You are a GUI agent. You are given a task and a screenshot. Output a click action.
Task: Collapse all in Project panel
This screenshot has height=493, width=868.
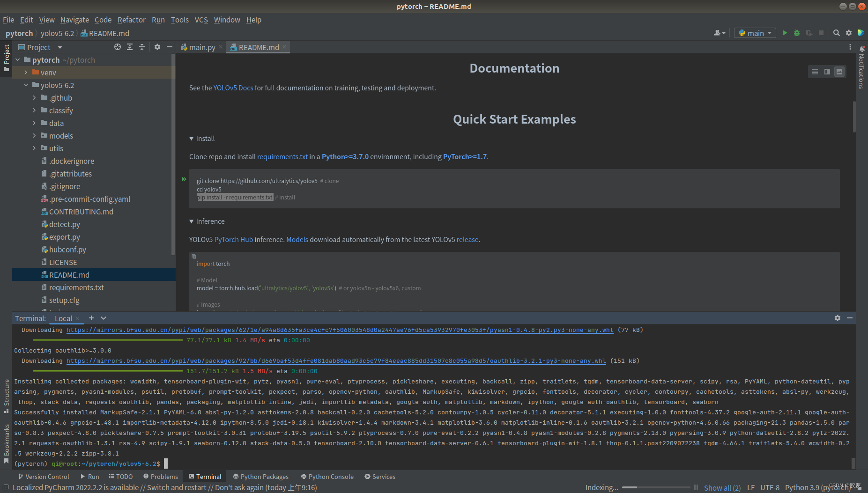point(142,47)
